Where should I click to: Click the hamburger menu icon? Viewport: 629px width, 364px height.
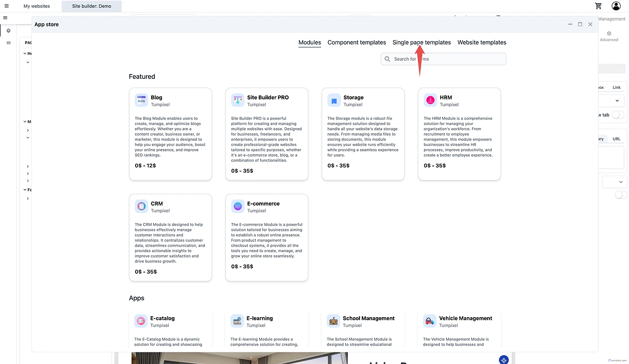coord(5,18)
